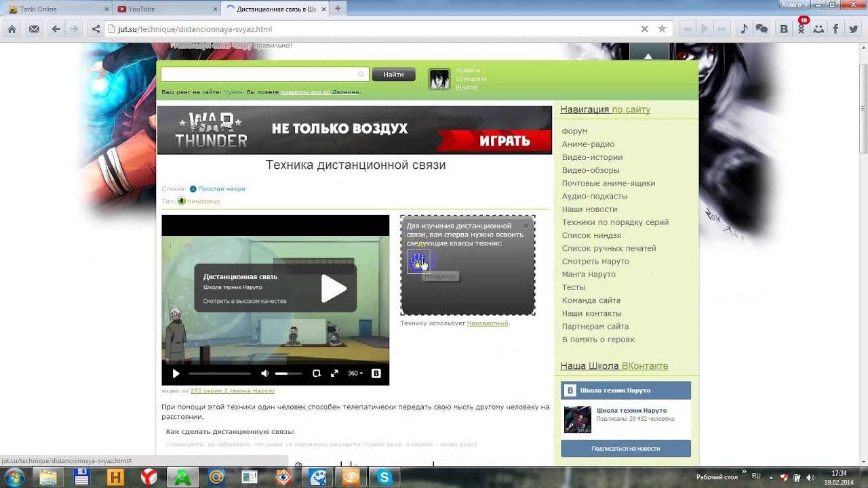Click the War Thunder ИГРАТЬ banner
This screenshot has height=488, width=868.
pos(505,141)
